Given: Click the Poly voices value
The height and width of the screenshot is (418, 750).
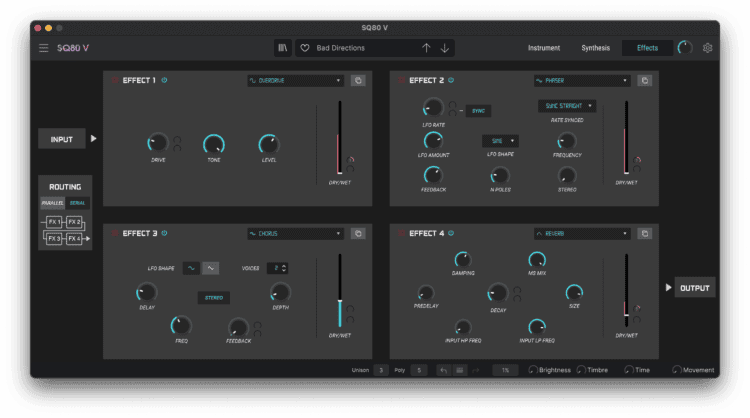Looking at the screenshot, I should [419, 370].
